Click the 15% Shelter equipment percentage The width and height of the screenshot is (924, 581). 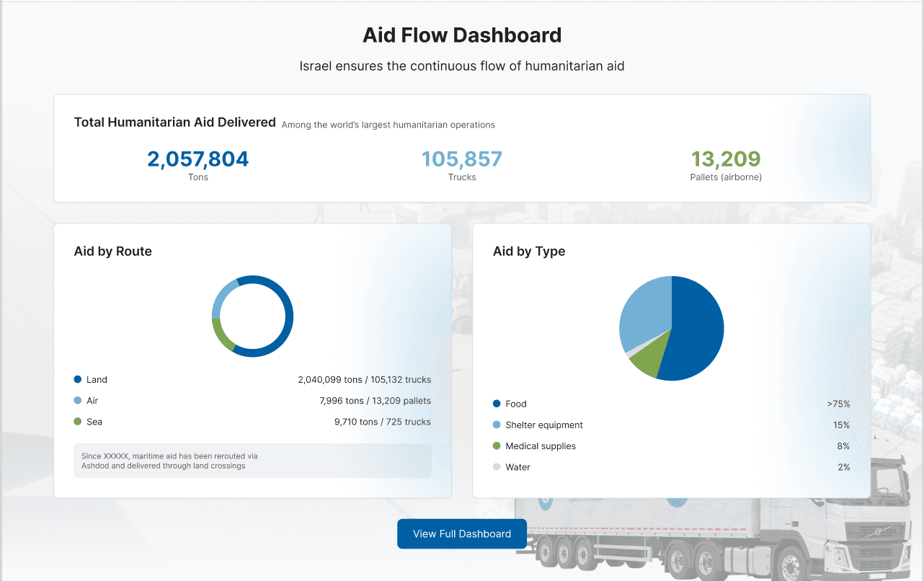(x=842, y=425)
